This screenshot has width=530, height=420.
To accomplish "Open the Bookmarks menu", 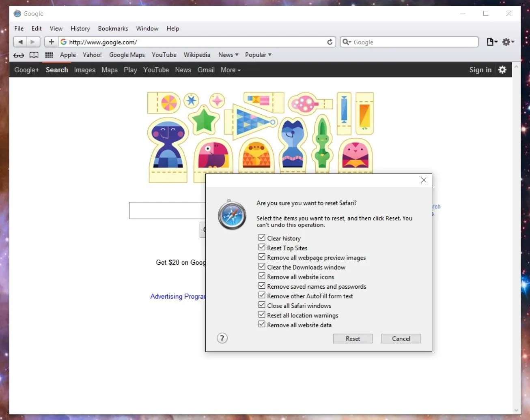I will (113, 28).
